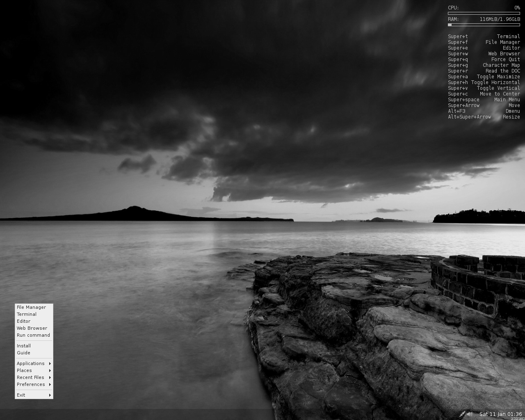The width and height of the screenshot is (525, 420).
Task: Click the Install menu entry
Action: [x=34, y=346]
